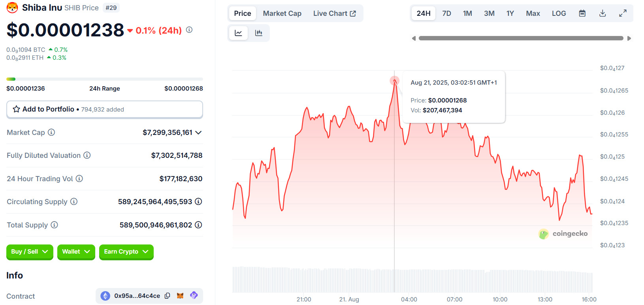The width and height of the screenshot is (644, 305).
Task: Add token to MetaMask via fox icon
Action: (x=180, y=296)
